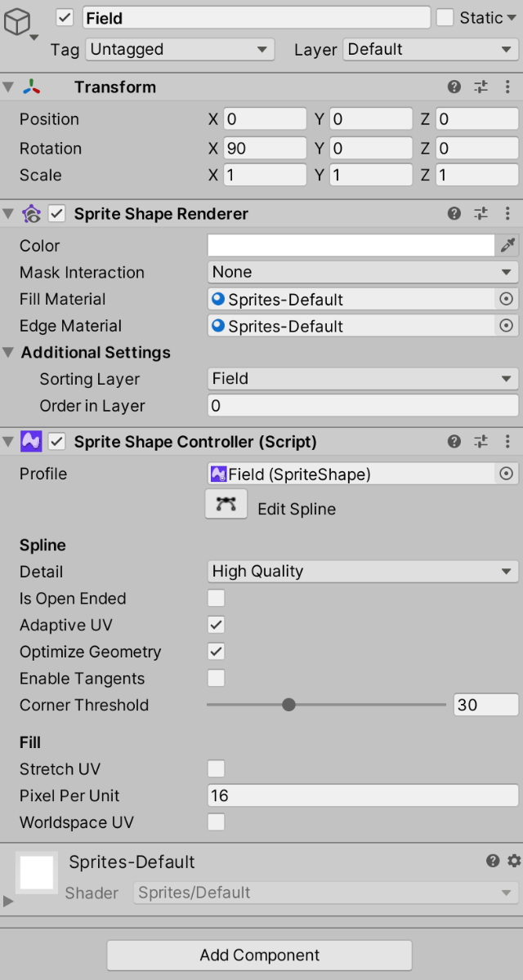The image size is (523, 980).
Task: Enable the Stretch UV checkbox
Action: pos(216,768)
